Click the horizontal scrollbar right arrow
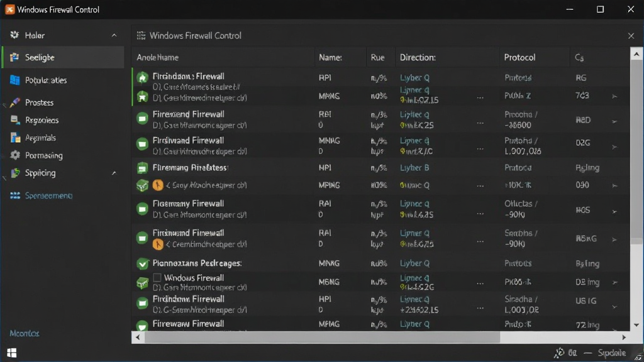Screen dimensions: 644x362 click(624, 337)
